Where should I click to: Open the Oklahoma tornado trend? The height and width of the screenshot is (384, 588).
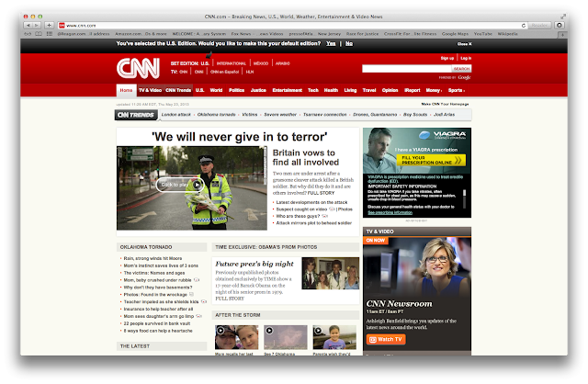click(x=217, y=115)
